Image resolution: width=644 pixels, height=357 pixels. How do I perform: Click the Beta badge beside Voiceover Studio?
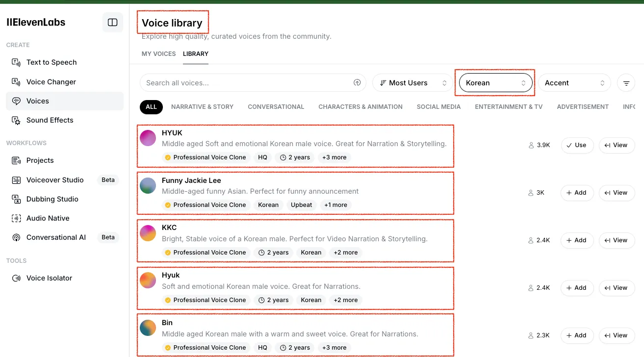(108, 180)
